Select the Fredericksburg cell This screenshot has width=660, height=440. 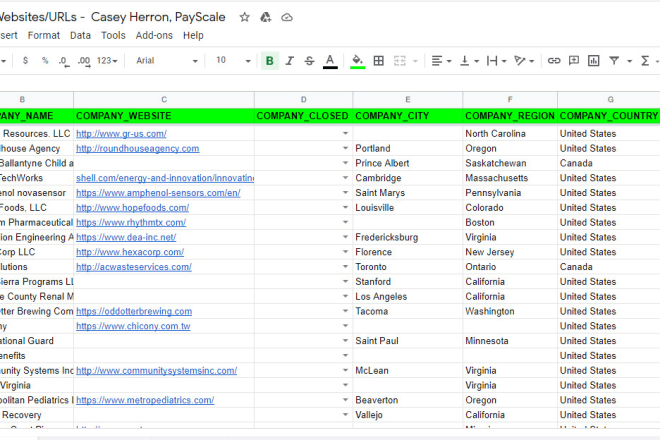pyautogui.click(x=407, y=237)
